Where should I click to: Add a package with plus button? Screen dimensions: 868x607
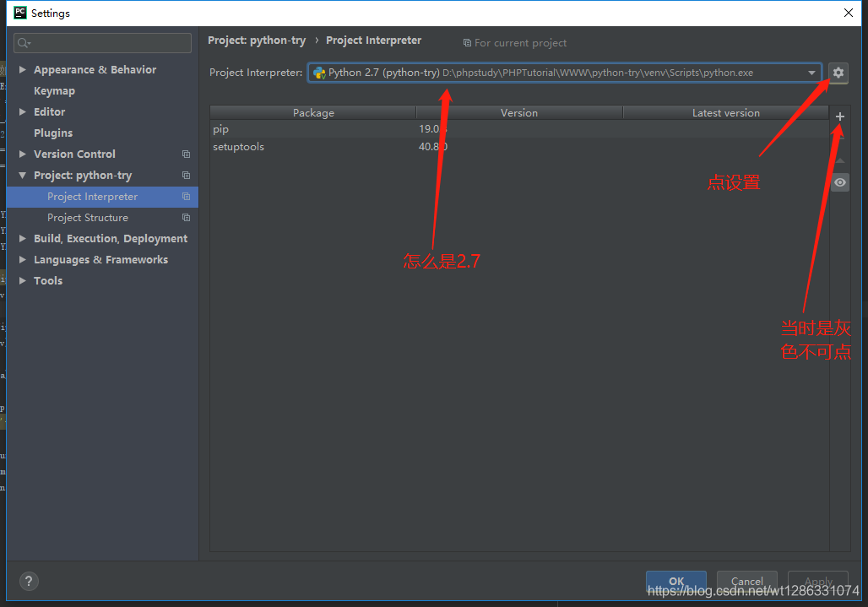(840, 117)
